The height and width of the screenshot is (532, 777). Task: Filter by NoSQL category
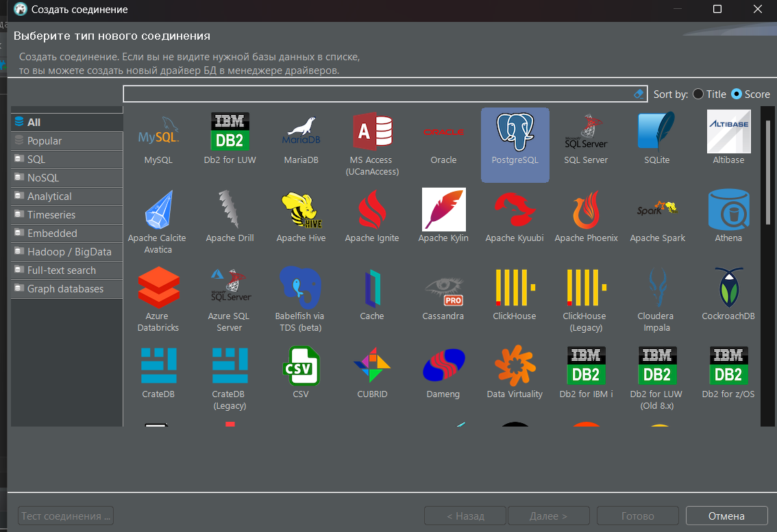(x=67, y=178)
